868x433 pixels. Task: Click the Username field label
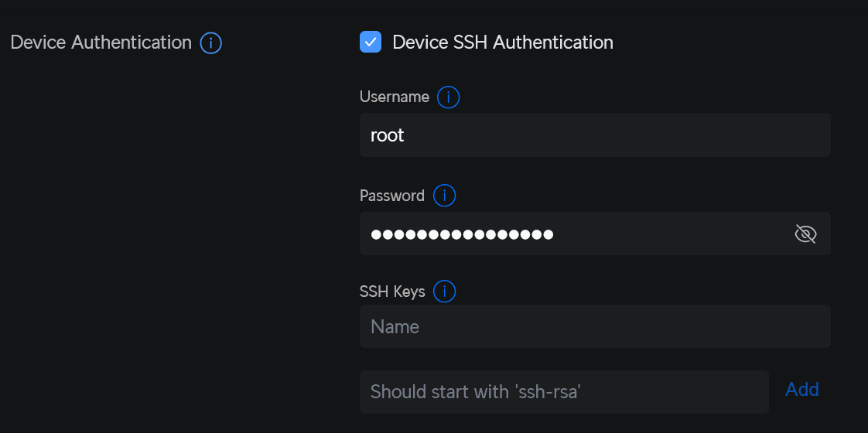tap(395, 97)
